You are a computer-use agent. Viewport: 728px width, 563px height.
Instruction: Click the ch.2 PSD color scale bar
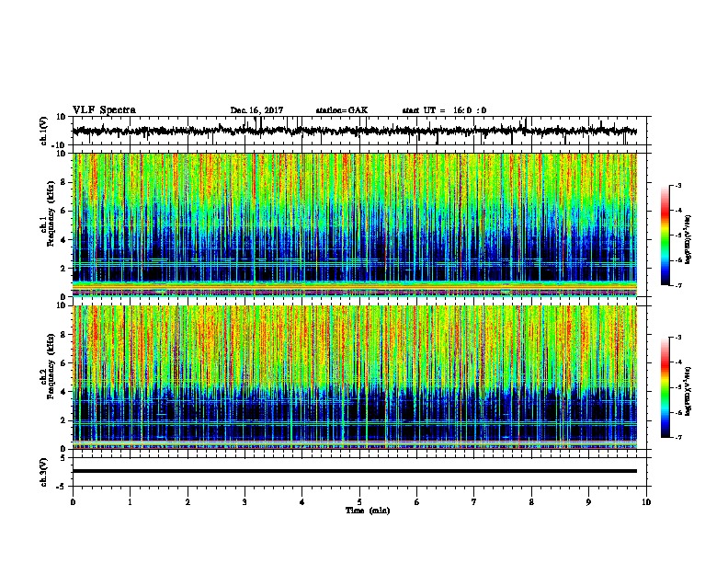(665, 387)
